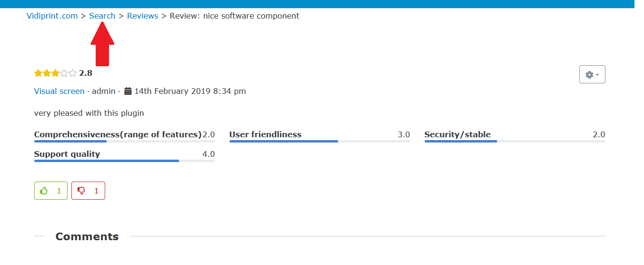
Task: Click the calendar icon beside the date
Action: tap(128, 91)
